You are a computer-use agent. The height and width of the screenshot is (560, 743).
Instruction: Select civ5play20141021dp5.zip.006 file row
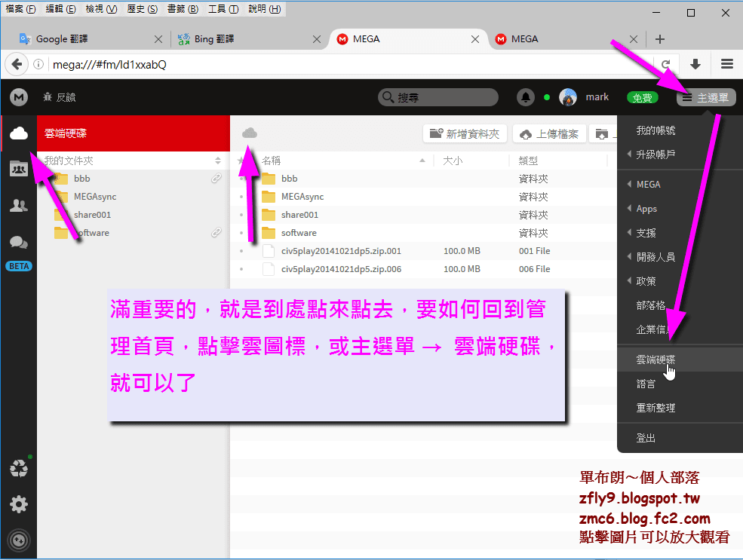tap(423, 269)
